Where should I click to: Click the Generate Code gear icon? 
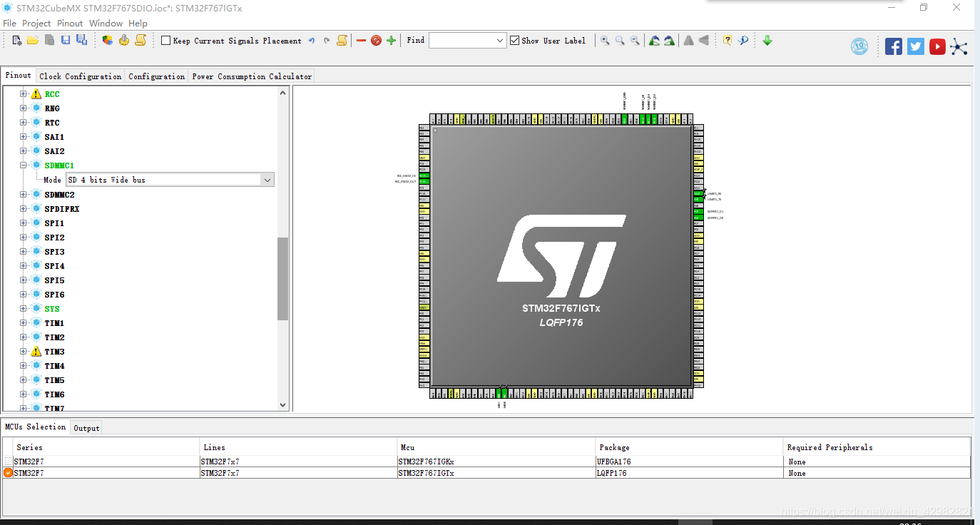click(x=124, y=41)
